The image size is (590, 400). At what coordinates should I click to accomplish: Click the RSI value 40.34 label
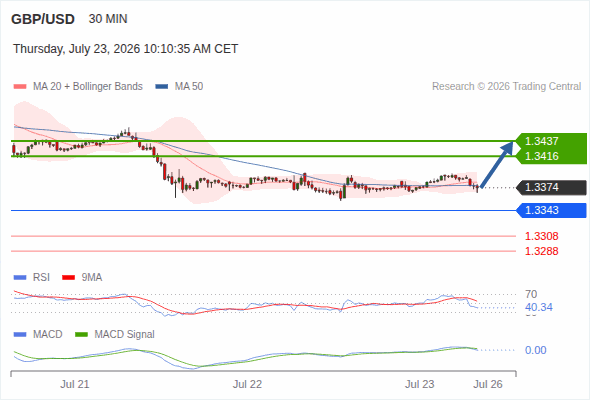coord(539,307)
